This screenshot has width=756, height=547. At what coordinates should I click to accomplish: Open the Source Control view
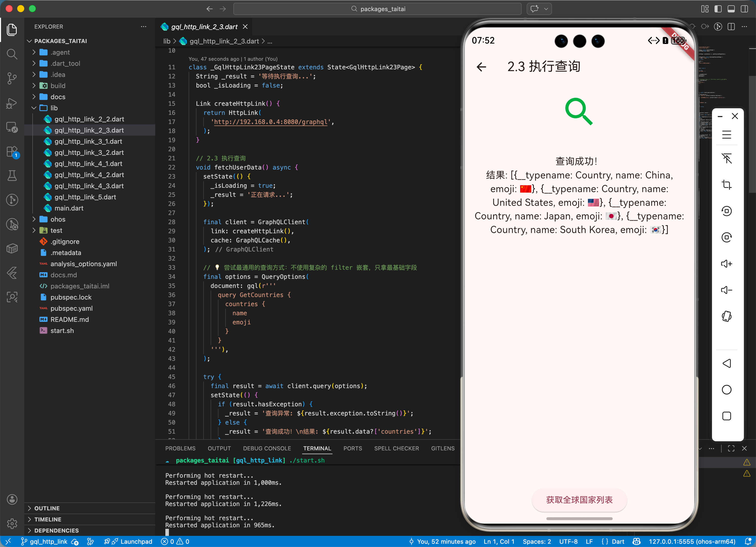[12, 78]
